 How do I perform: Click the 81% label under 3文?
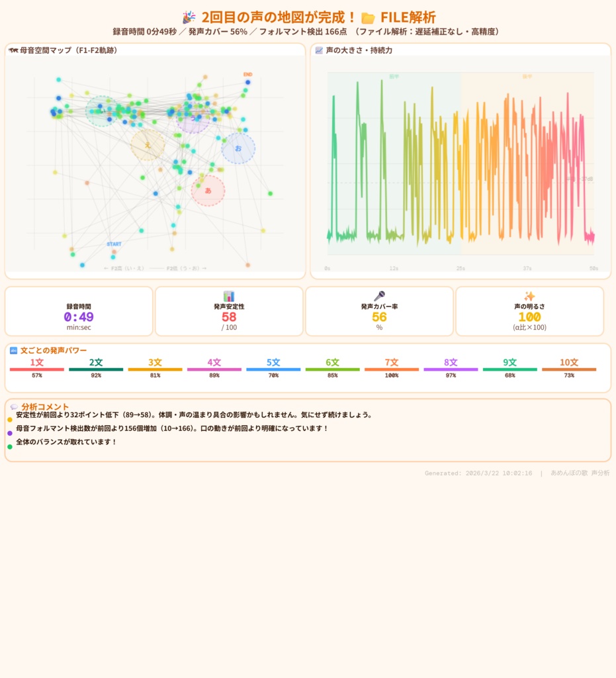(155, 375)
